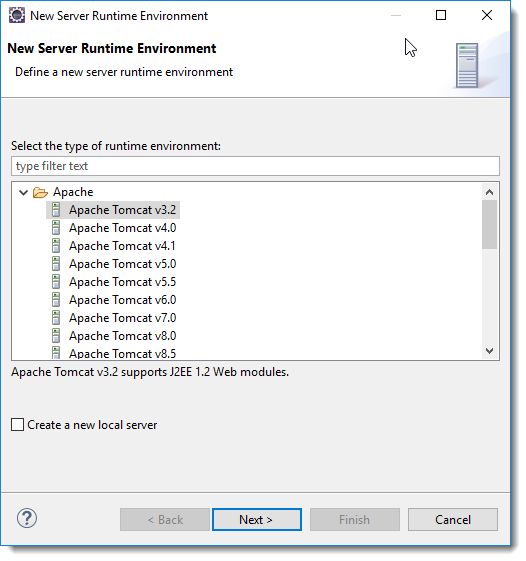Viewport: 526px width, 561px height.
Task: Enable Create a new local server checkbox
Action: [18, 425]
